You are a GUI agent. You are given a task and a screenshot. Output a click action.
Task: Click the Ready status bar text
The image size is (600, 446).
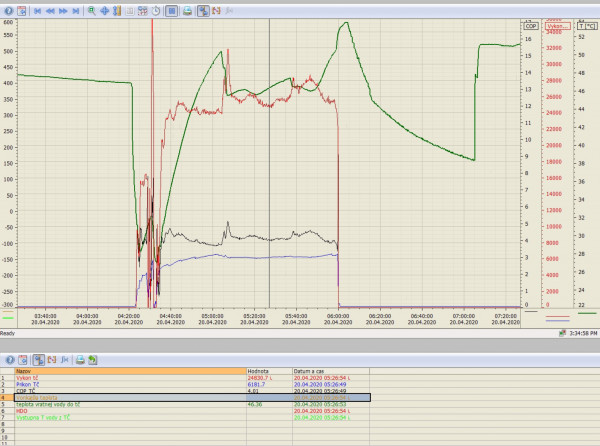click(x=7, y=334)
